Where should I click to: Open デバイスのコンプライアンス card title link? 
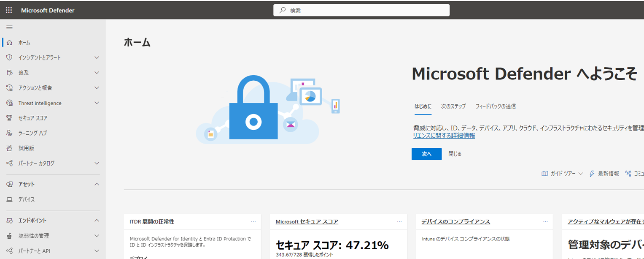455,221
